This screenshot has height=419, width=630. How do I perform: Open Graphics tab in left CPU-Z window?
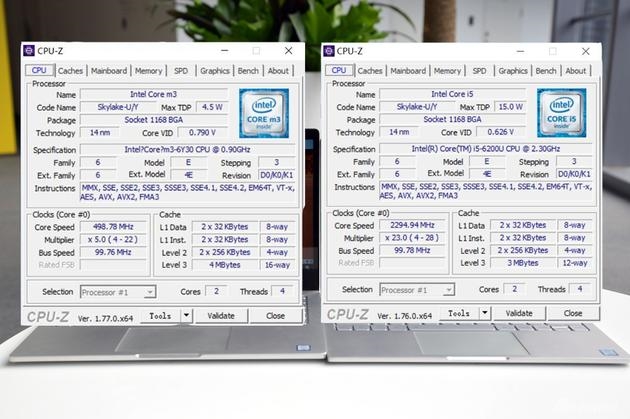(x=215, y=71)
